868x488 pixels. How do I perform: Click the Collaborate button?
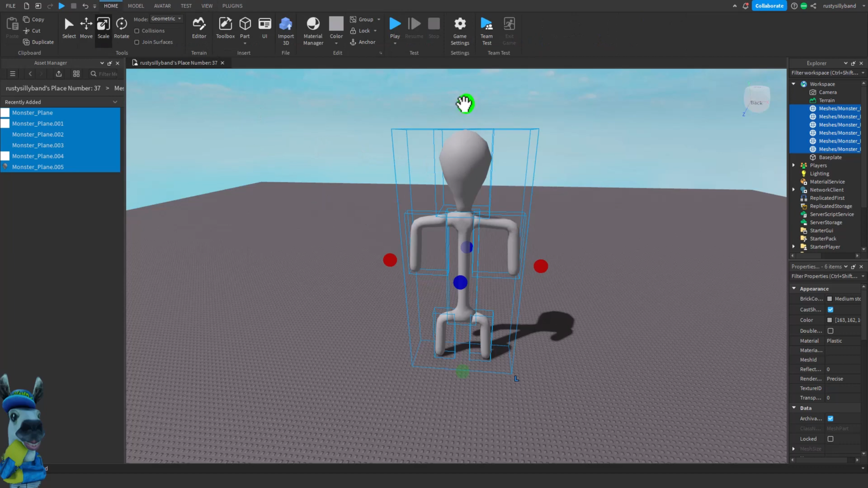tap(769, 5)
